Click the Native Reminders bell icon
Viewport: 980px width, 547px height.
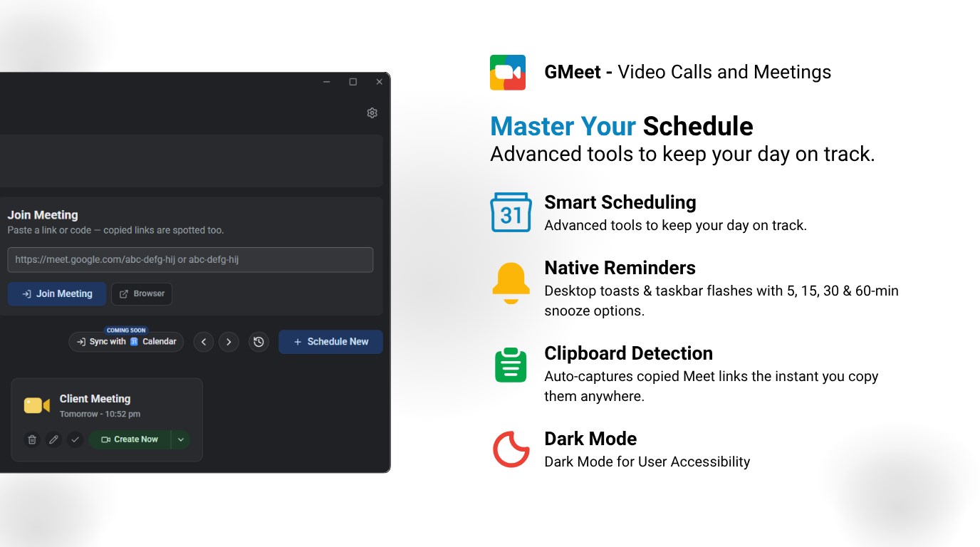click(511, 283)
